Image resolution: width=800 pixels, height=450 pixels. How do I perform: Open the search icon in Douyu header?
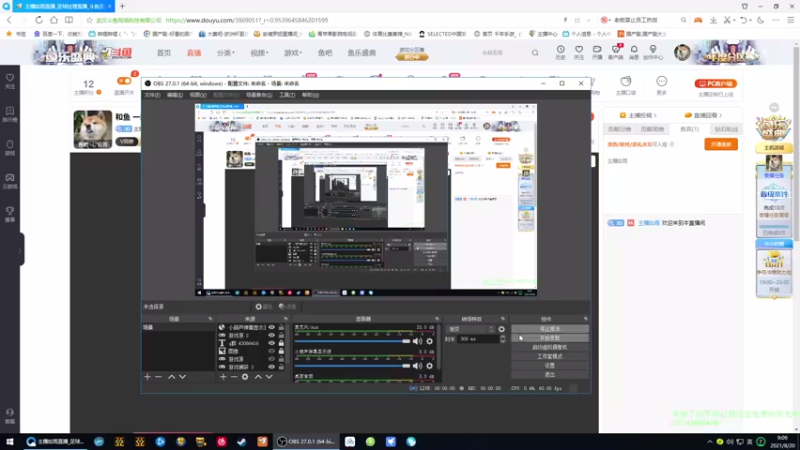pos(535,53)
